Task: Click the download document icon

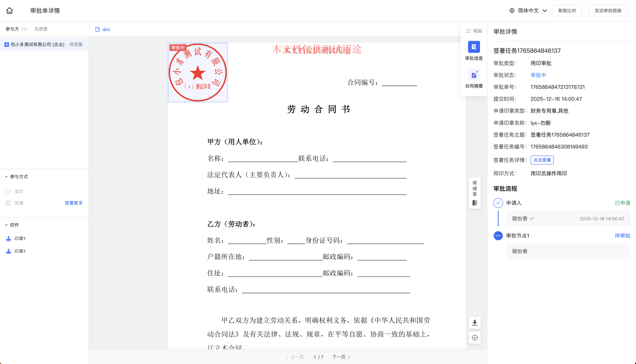Action: point(475,323)
